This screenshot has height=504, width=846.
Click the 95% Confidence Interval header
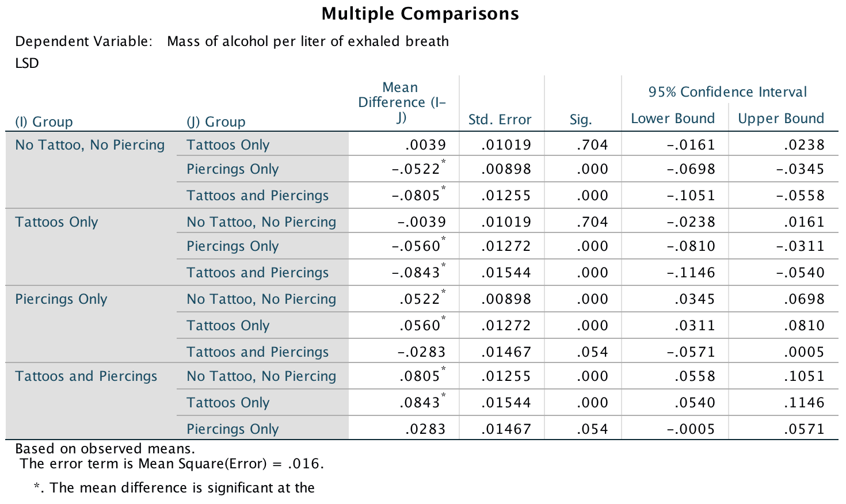pyautogui.click(x=727, y=92)
